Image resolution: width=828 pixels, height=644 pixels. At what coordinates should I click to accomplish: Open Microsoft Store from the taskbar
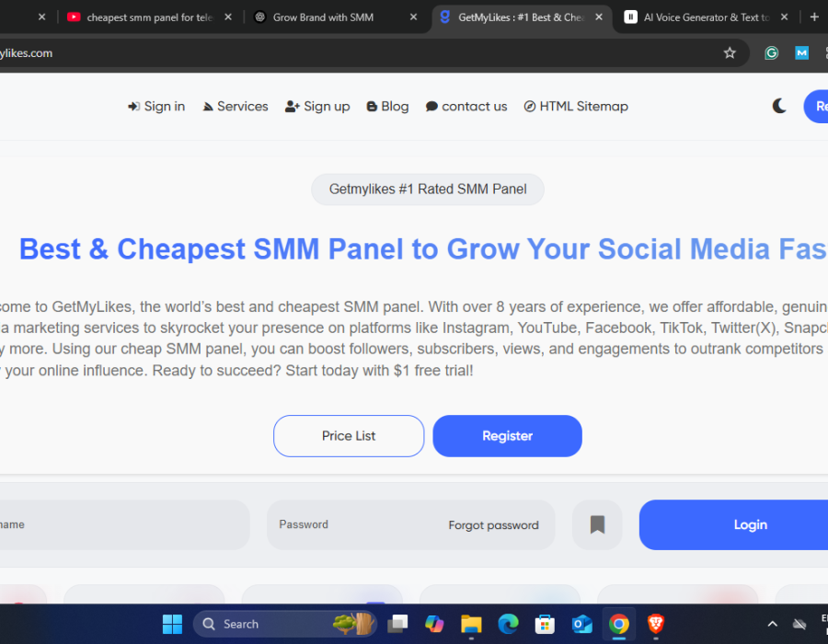pos(545,624)
